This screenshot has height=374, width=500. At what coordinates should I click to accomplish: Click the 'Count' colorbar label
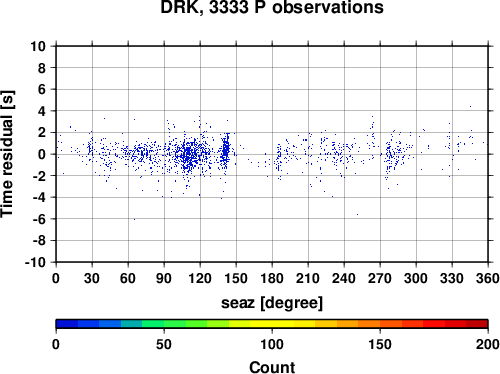tap(272, 367)
